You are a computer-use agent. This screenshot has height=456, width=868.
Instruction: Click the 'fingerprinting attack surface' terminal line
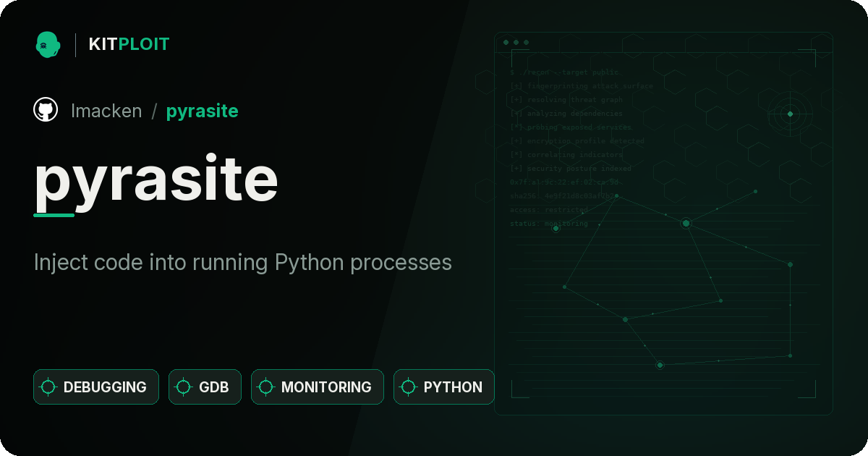pos(582,86)
